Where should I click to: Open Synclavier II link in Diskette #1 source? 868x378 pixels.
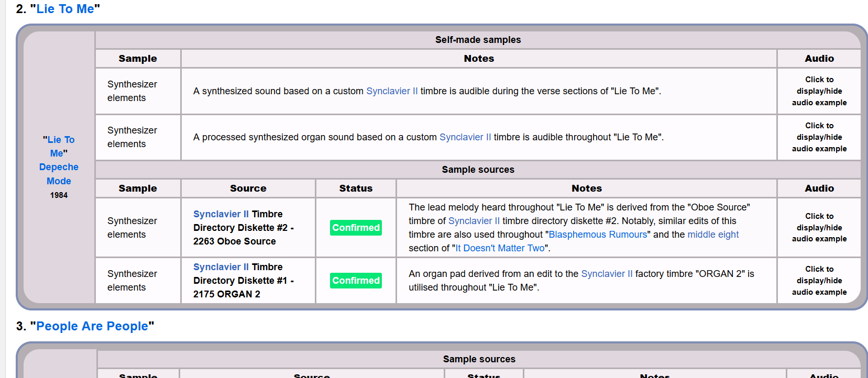[x=221, y=267]
